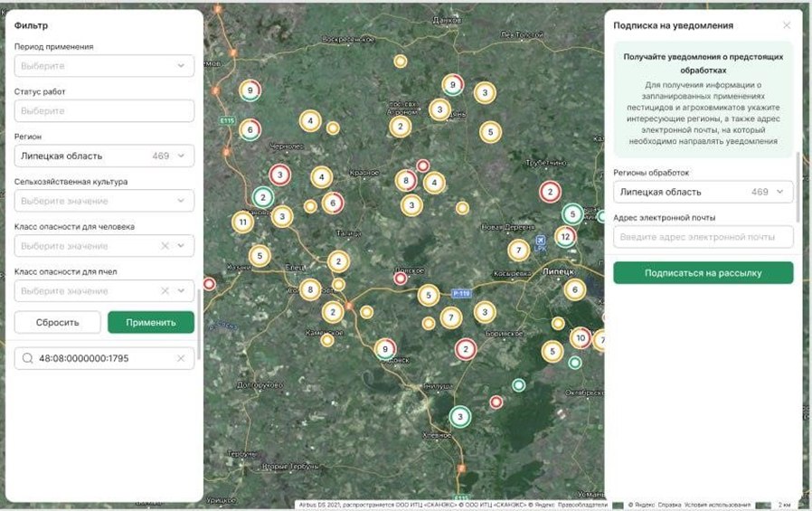Clear the cadastral number search with the X icon
Image resolution: width=812 pixels, height=511 pixels.
[180, 359]
